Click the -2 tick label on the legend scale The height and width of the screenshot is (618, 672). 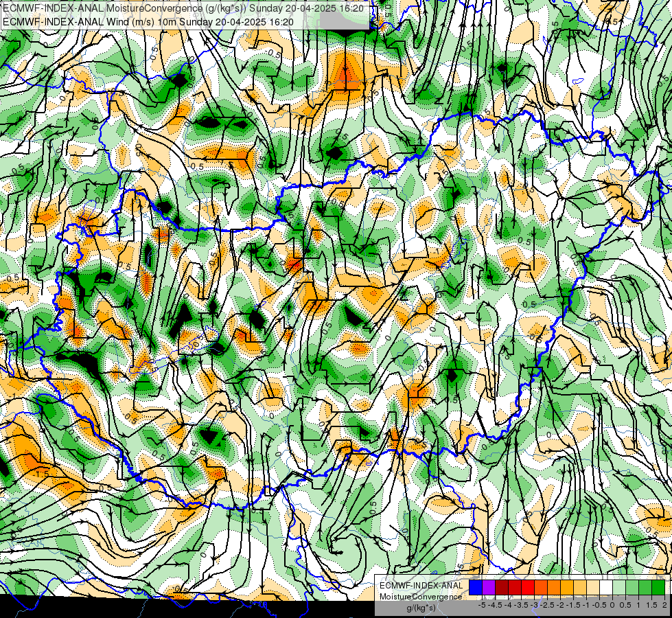pos(560,605)
